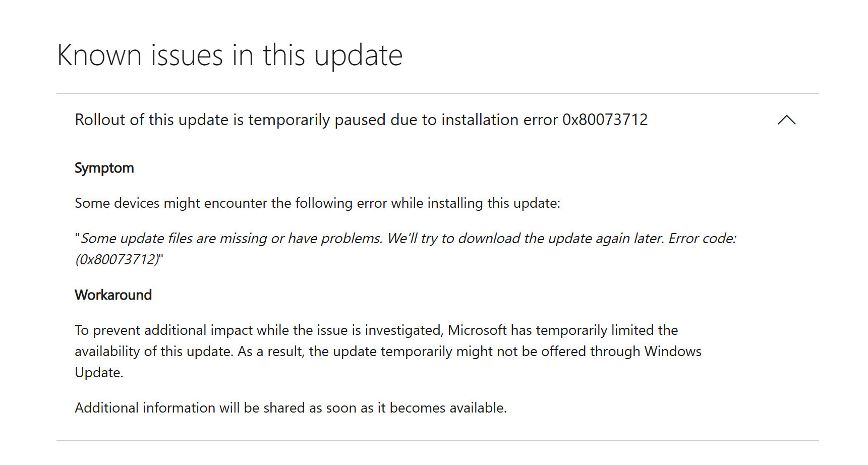
Task: Click the italic '(0x80073712)' error code
Action: pyautogui.click(x=118, y=260)
